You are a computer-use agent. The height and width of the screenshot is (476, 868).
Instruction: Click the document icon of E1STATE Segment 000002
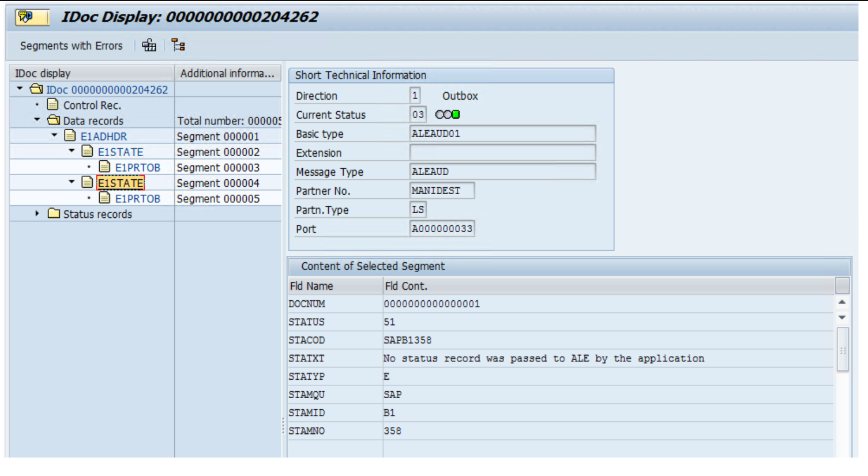click(x=88, y=152)
